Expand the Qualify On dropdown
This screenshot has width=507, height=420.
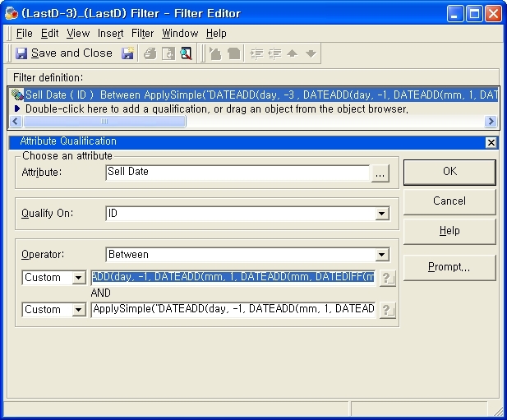tap(381, 214)
